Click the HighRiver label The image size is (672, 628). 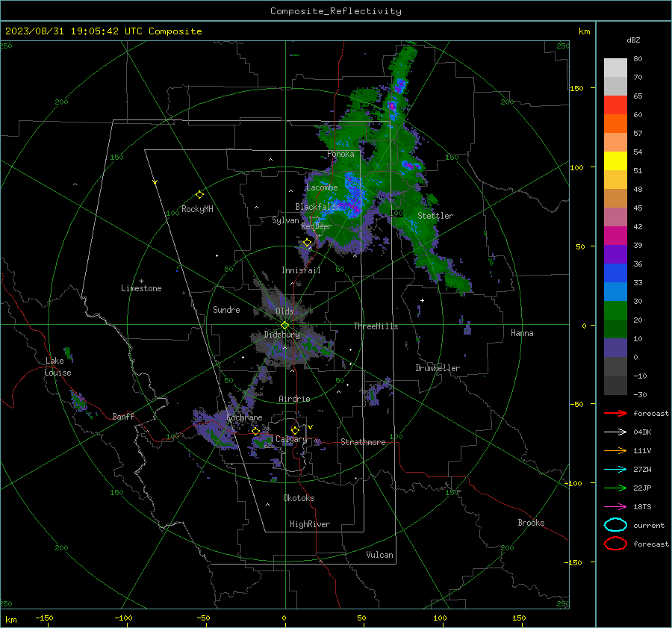[310, 524]
